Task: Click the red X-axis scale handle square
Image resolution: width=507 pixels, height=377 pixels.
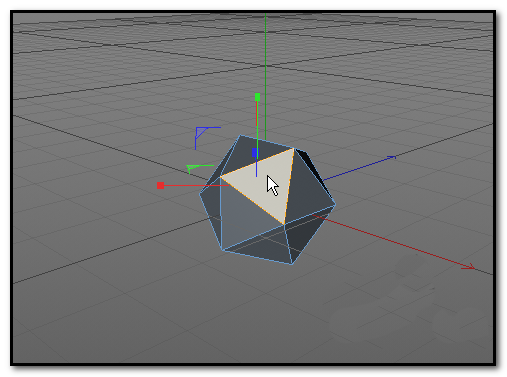Action: [x=160, y=185]
